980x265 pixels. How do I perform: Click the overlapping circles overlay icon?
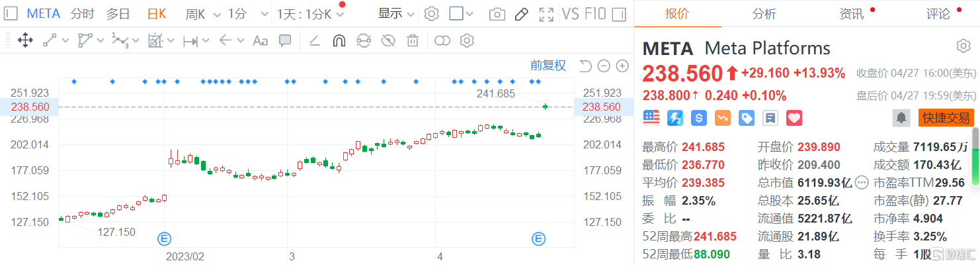(442, 41)
